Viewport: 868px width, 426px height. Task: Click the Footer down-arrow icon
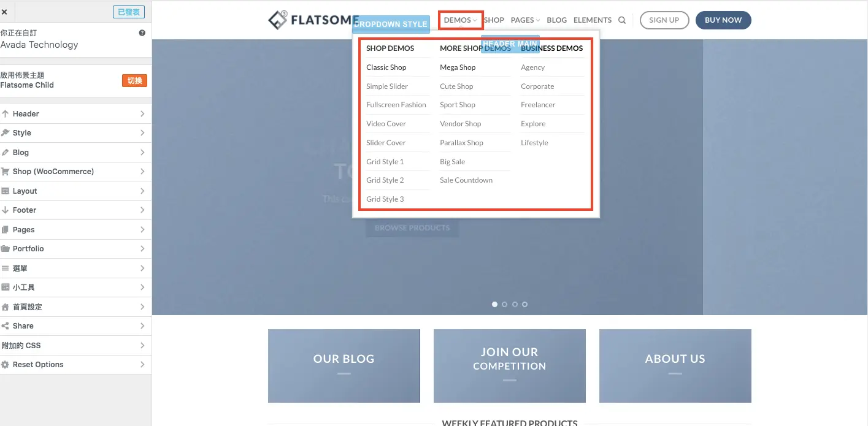coord(6,210)
